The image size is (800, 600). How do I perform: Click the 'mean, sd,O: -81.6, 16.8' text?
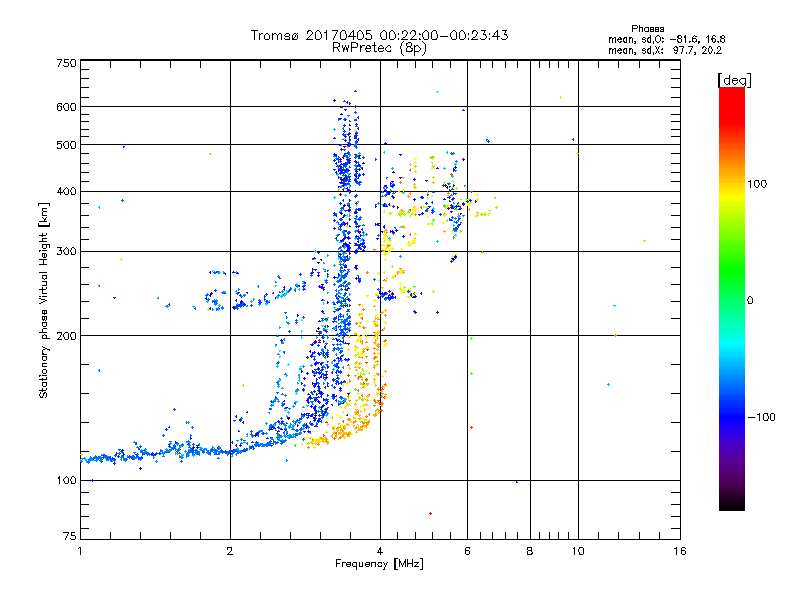667,39
